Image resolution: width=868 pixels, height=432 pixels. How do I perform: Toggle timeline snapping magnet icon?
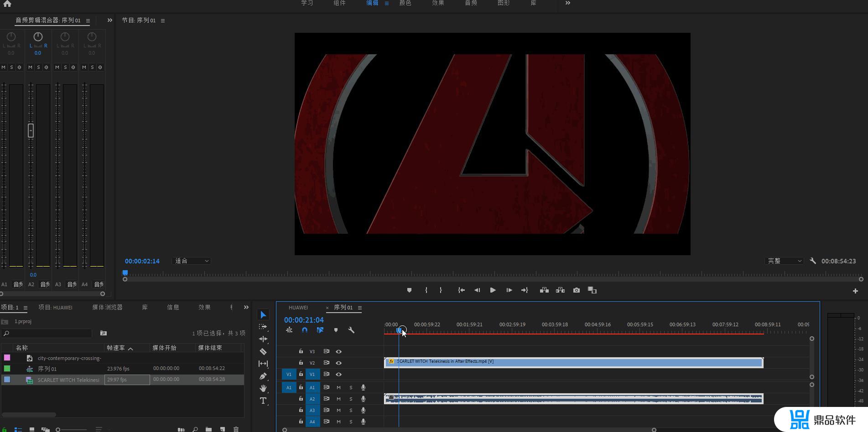pyautogui.click(x=305, y=330)
